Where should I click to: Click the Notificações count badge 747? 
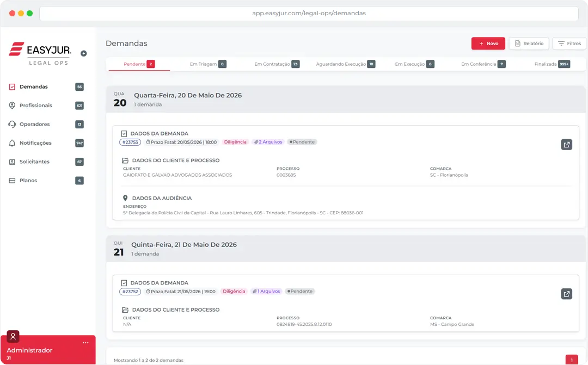[x=79, y=143]
